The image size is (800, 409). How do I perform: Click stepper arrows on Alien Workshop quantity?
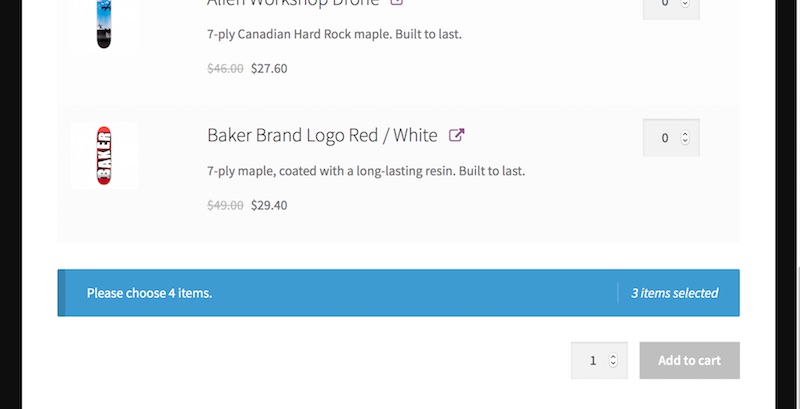685,4
